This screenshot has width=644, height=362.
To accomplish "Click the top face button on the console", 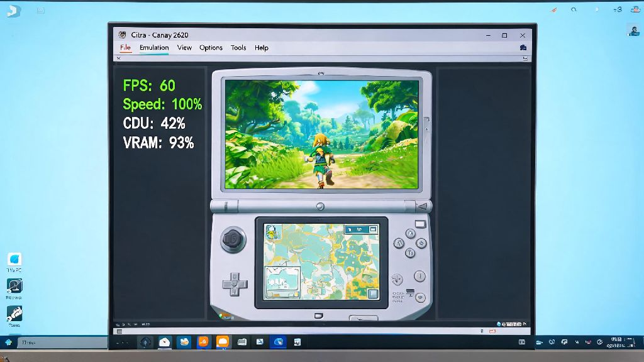I will pyautogui.click(x=410, y=234).
